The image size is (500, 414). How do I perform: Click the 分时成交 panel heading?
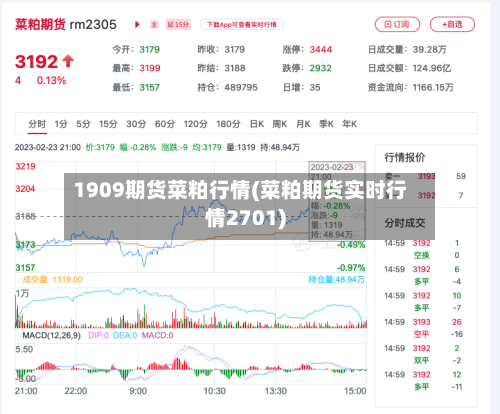pyautogui.click(x=405, y=223)
